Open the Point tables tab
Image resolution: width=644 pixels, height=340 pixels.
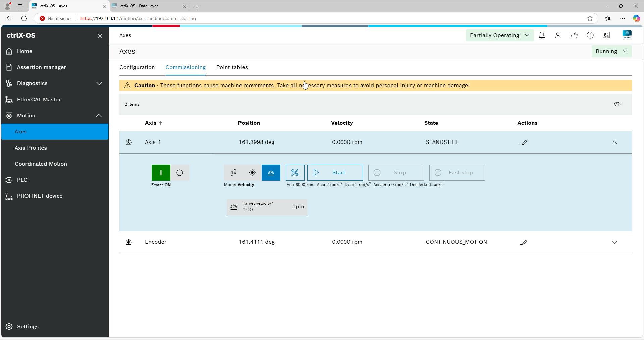coord(232,67)
